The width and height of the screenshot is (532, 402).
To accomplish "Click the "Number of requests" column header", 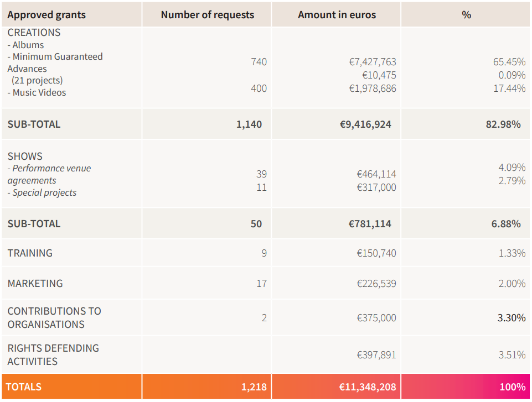I will pyautogui.click(x=207, y=15).
